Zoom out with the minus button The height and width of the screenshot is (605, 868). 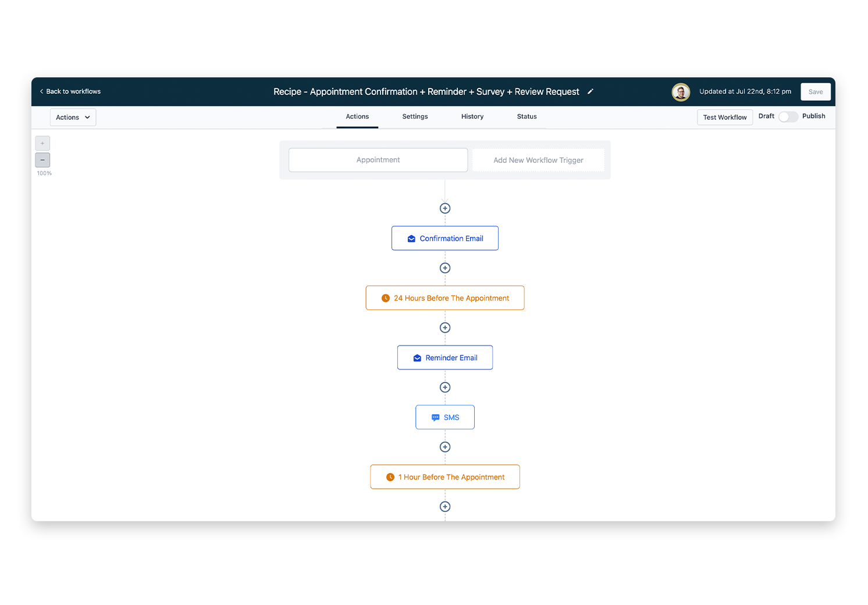(x=42, y=160)
